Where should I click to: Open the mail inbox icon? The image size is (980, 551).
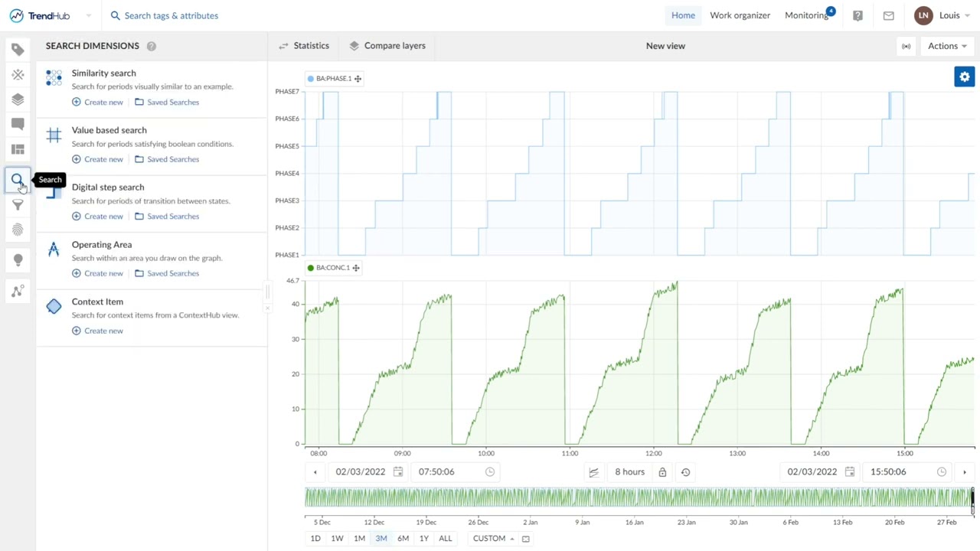coord(888,15)
